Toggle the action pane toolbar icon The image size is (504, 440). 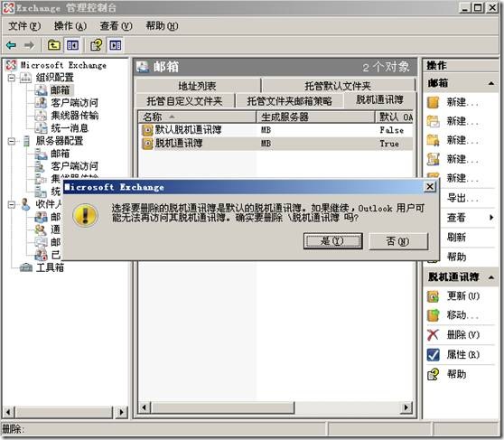[x=115, y=45]
